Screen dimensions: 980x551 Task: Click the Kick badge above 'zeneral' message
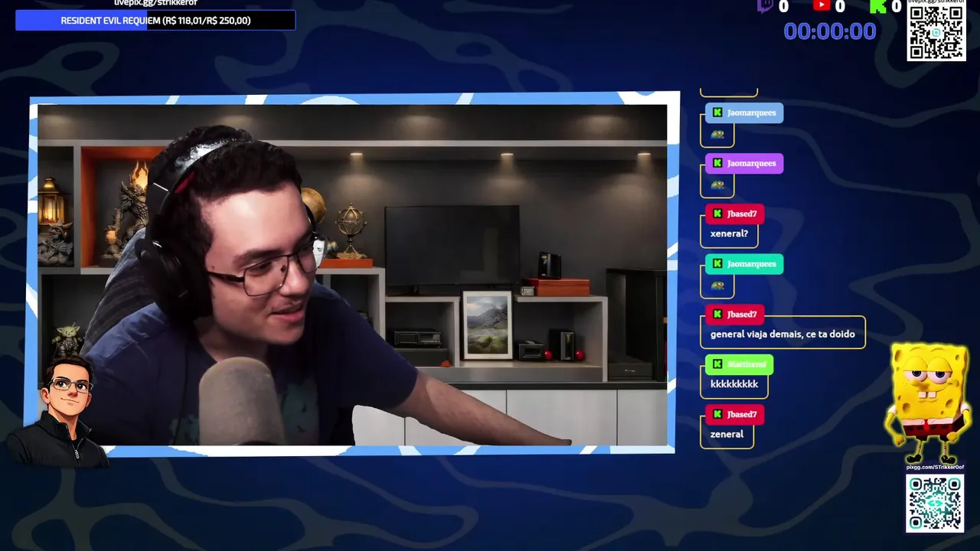(717, 415)
